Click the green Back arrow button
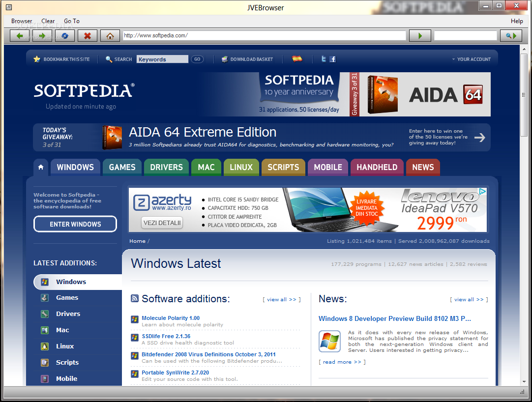This screenshot has width=532, height=402. [20, 35]
